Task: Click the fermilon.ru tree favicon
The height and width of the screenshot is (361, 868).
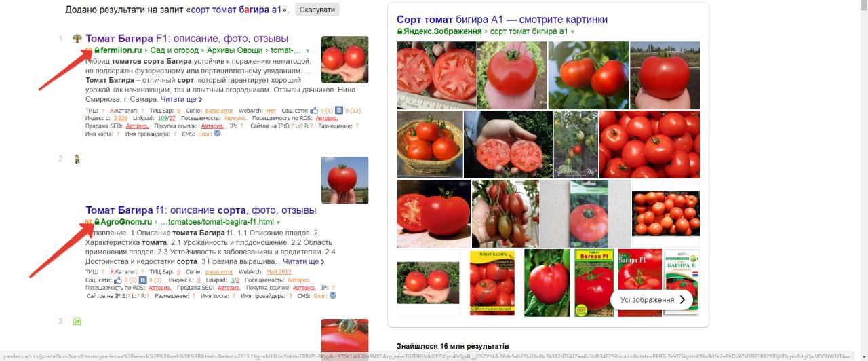Action: coord(77,39)
